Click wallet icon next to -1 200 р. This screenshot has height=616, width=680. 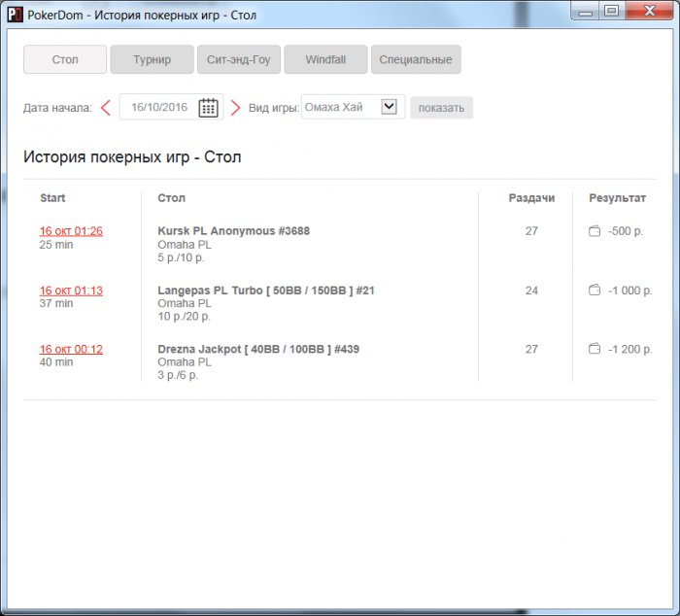click(x=595, y=349)
